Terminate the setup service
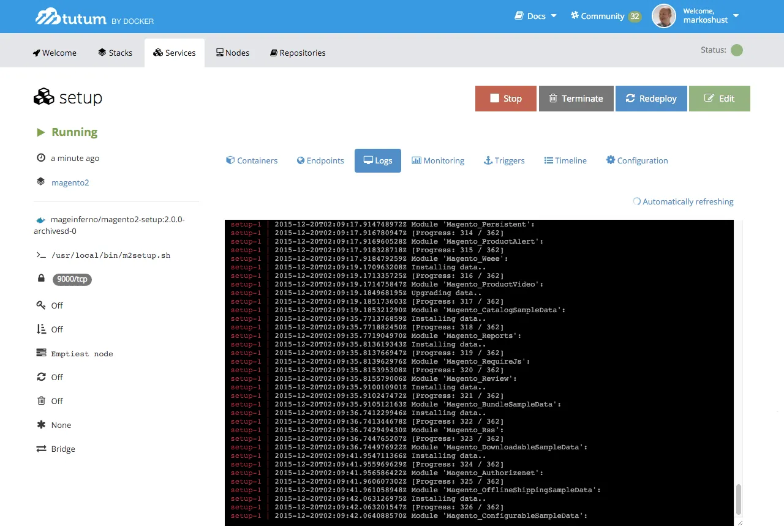 coord(575,98)
